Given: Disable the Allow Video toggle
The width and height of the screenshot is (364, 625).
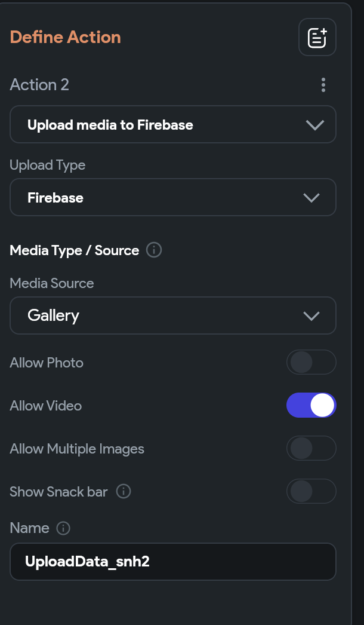Looking at the screenshot, I should pos(311,405).
